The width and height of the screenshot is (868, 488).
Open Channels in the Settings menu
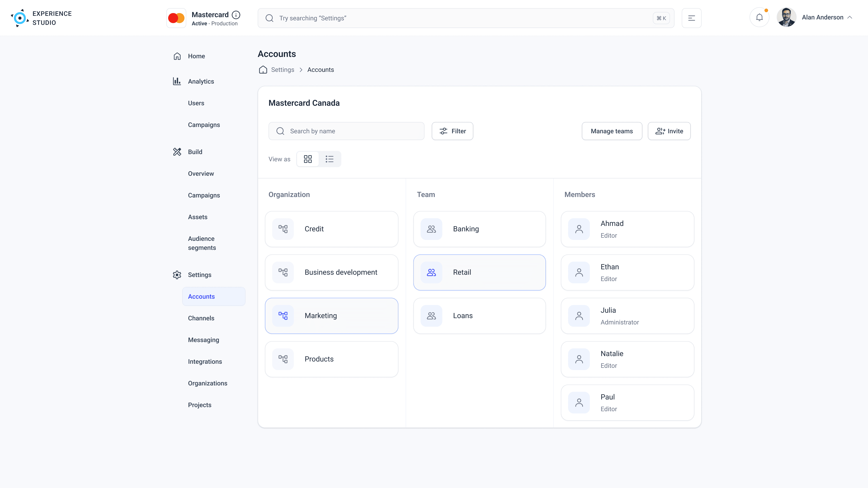201,318
